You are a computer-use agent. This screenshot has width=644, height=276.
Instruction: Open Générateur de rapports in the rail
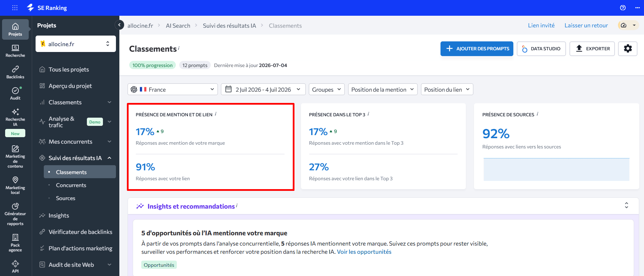[15, 214]
